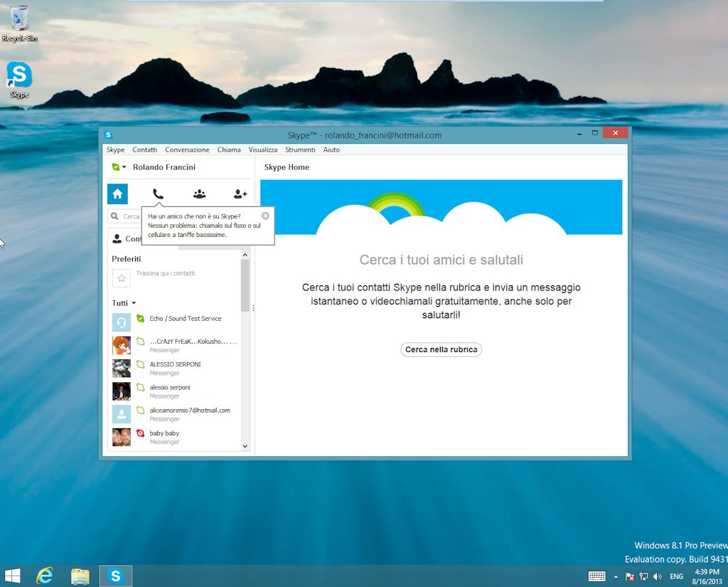This screenshot has height=587, width=728.
Task: Open Skype desktop shortcut icon
Action: pos(19,80)
